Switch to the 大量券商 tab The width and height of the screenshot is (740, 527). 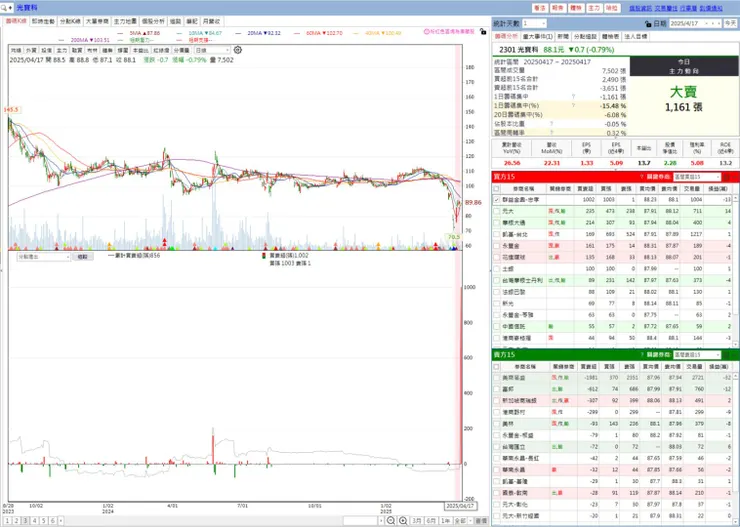pos(97,21)
